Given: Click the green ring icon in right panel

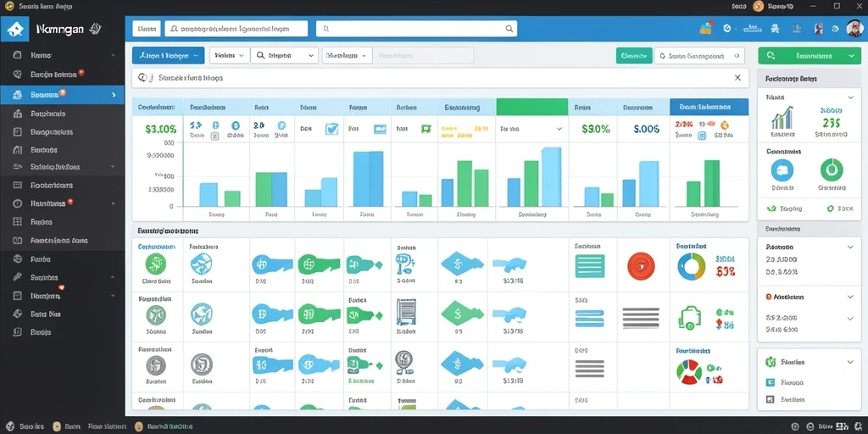Looking at the screenshot, I should (x=831, y=170).
